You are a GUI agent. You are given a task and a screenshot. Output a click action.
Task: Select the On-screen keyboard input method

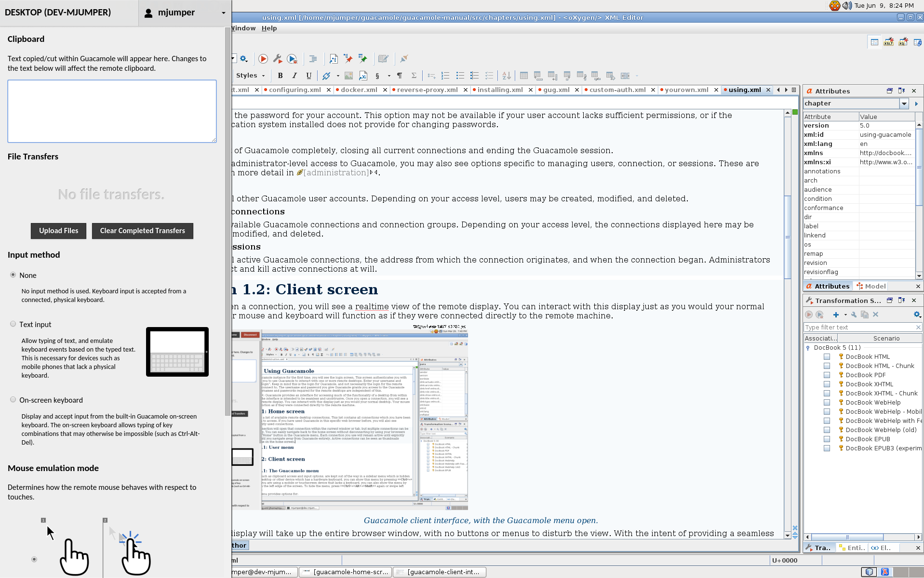pyautogui.click(x=13, y=400)
